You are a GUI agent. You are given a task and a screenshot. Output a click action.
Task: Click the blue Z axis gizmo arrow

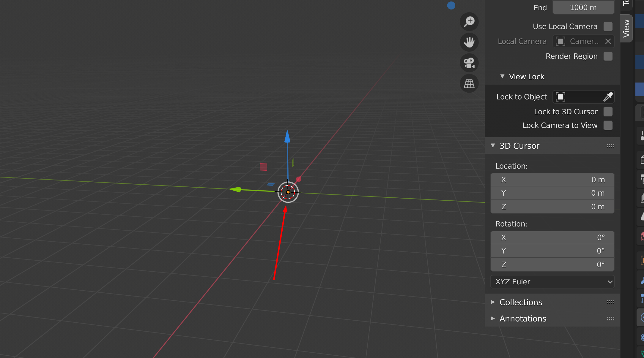(x=287, y=137)
